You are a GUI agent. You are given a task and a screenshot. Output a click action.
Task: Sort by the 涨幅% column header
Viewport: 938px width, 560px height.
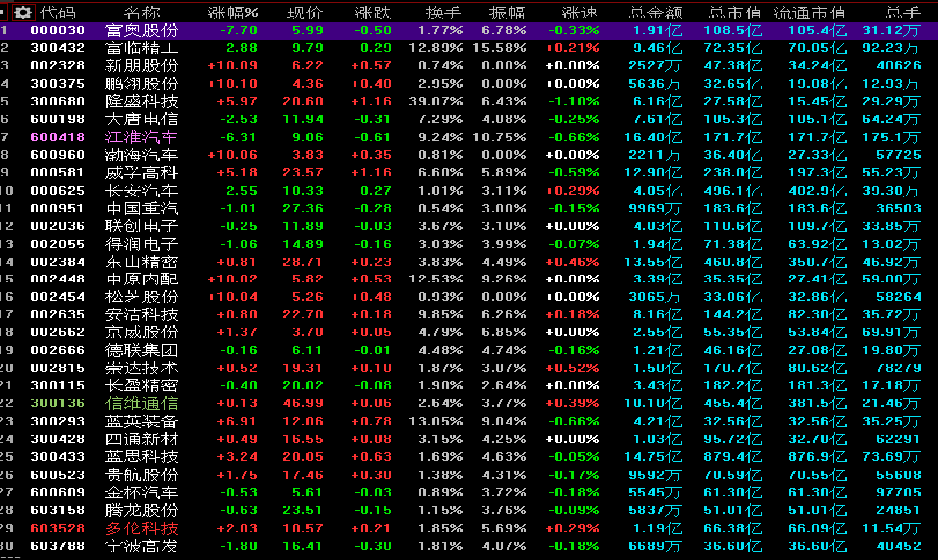(x=232, y=12)
